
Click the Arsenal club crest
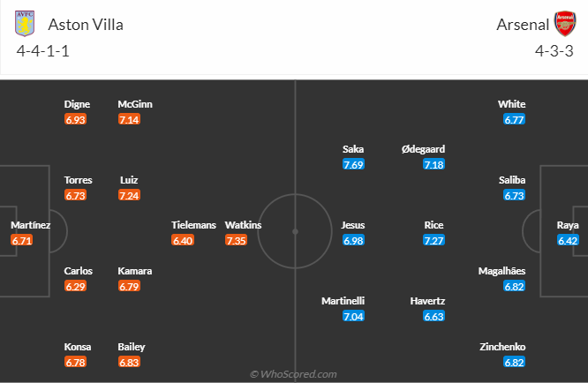click(x=564, y=24)
